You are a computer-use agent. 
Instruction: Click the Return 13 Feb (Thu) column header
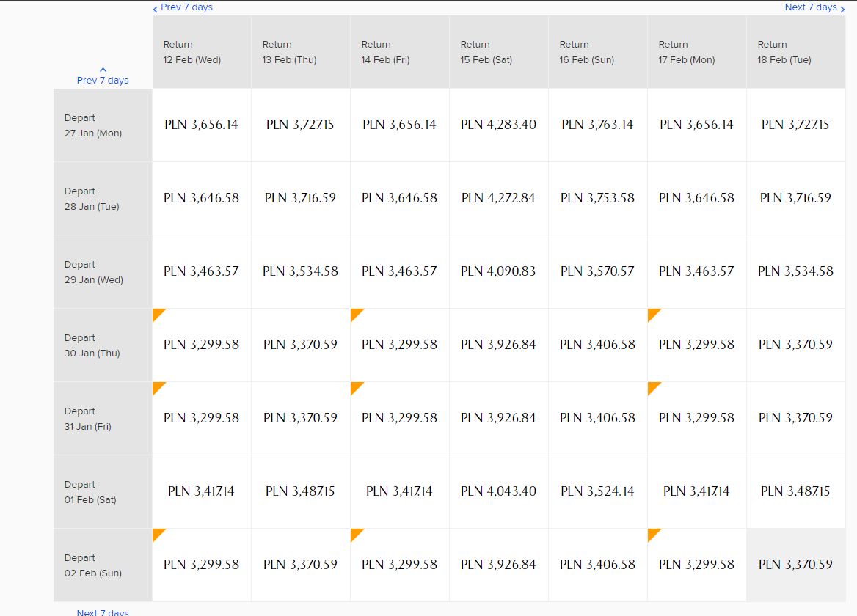[x=301, y=52]
